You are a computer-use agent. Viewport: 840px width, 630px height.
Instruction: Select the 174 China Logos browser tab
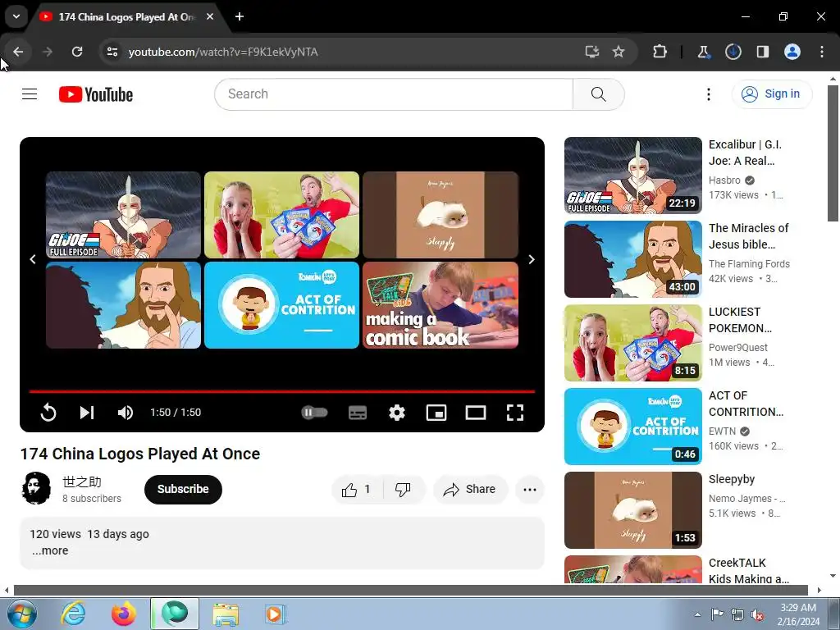tap(126, 17)
